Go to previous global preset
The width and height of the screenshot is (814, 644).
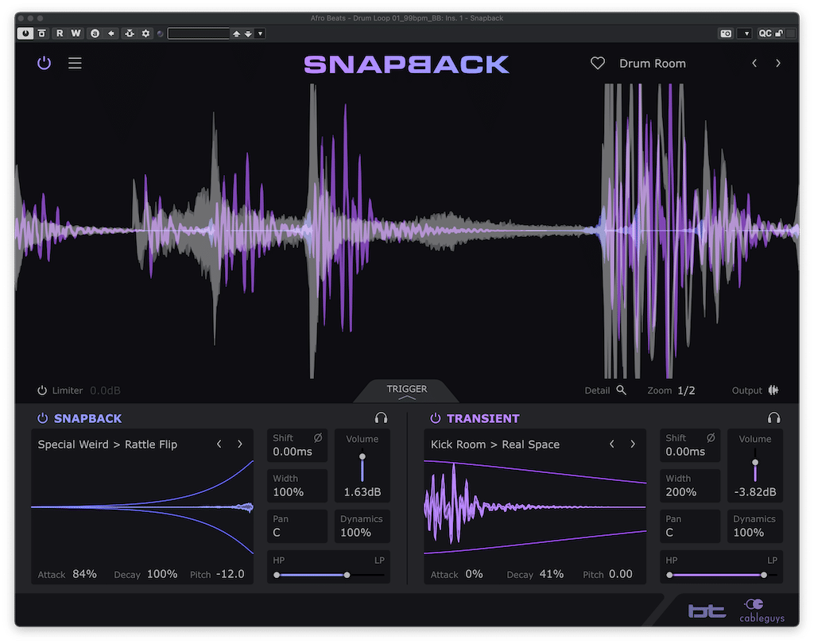pyautogui.click(x=754, y=64)
